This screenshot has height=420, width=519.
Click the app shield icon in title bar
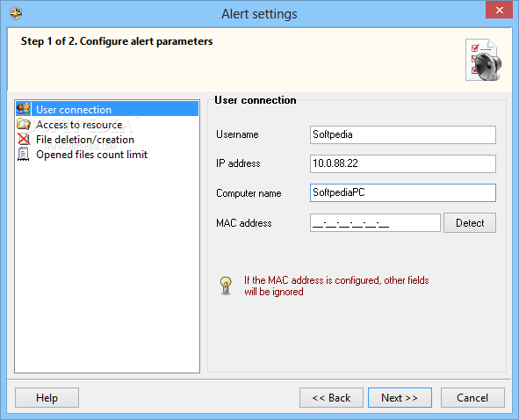tap(16, 13)
